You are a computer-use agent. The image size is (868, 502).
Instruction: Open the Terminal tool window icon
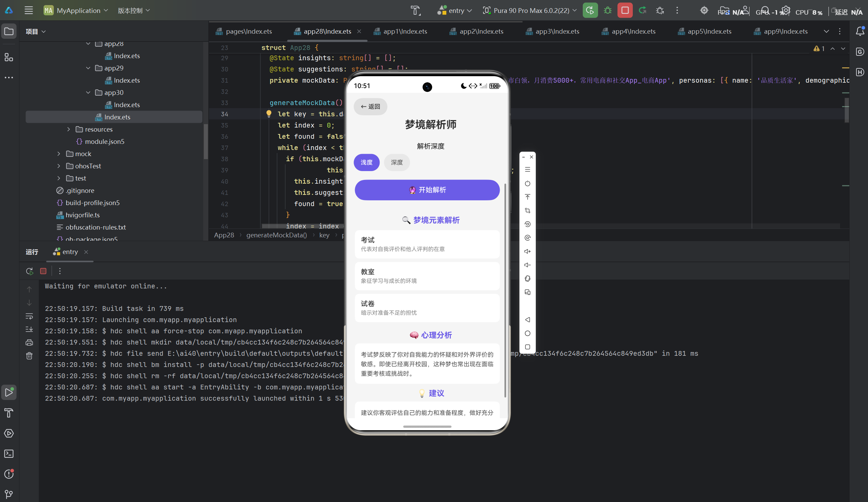point(9,454)
